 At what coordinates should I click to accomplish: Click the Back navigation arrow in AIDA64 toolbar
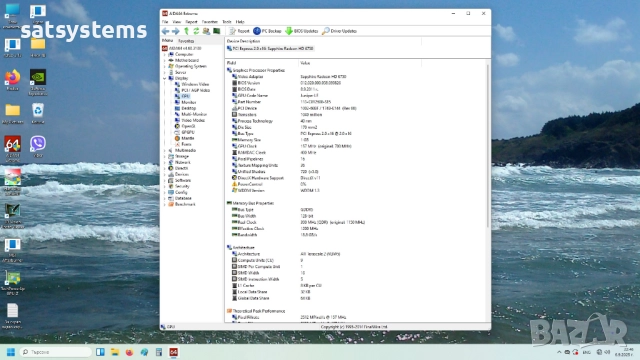(x=165, y=31)
